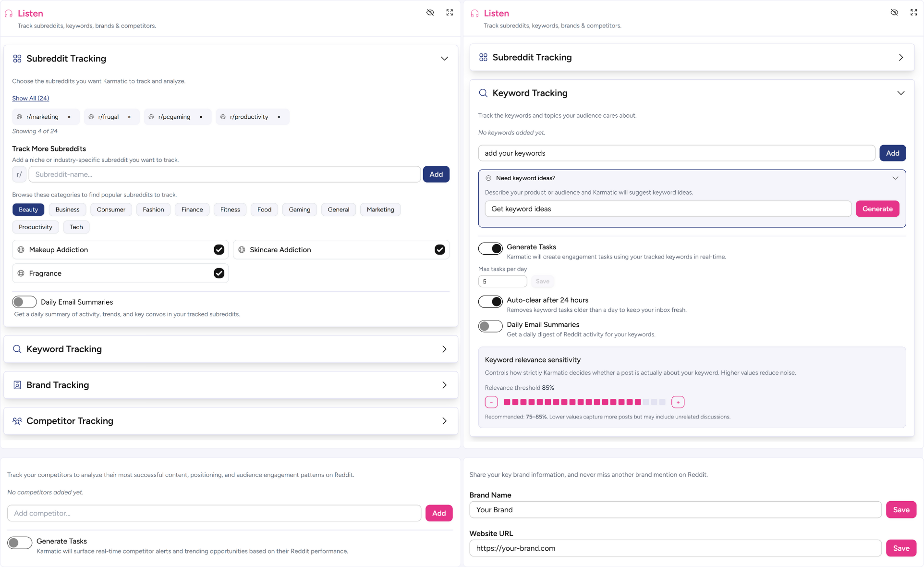Click the eye-off icon in left Listen panel

[x=430, y=12]
